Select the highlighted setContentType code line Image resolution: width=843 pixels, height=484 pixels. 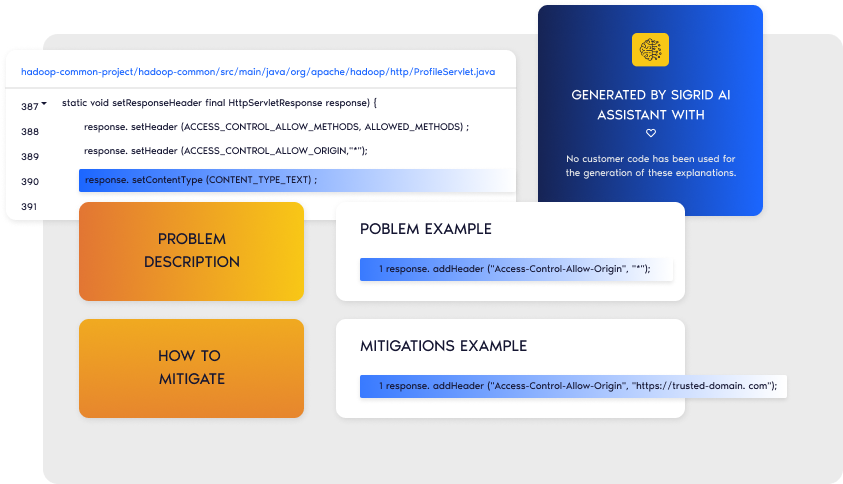point(297,180)
